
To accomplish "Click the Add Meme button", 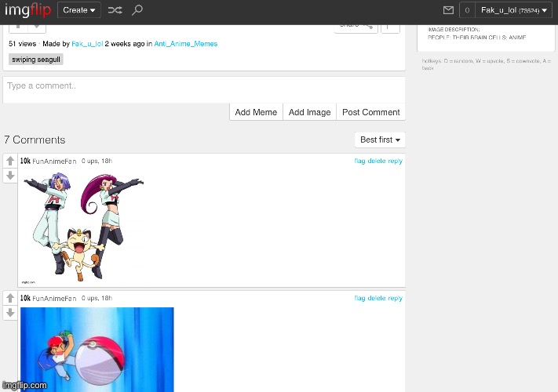I will click(x=256, y=112).
